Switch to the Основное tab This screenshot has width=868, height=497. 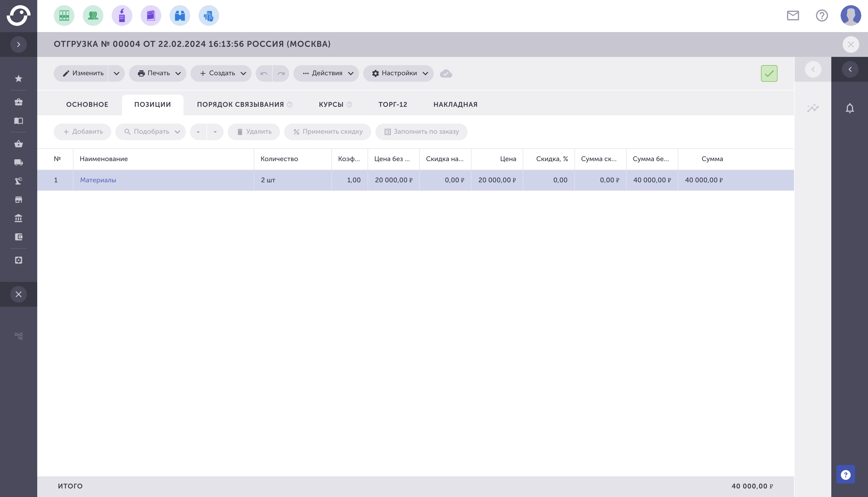point(87,104)
